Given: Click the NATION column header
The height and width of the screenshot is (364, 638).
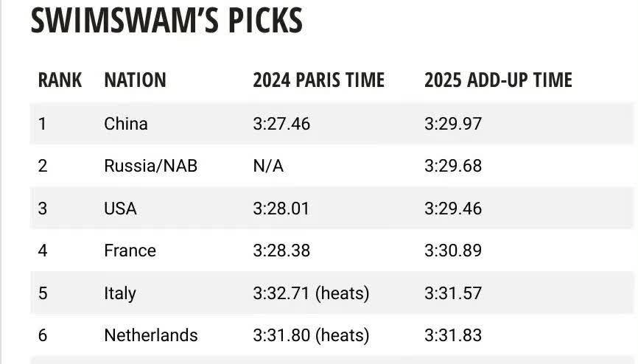Looking at the screenshot, I should coord(135,80).
